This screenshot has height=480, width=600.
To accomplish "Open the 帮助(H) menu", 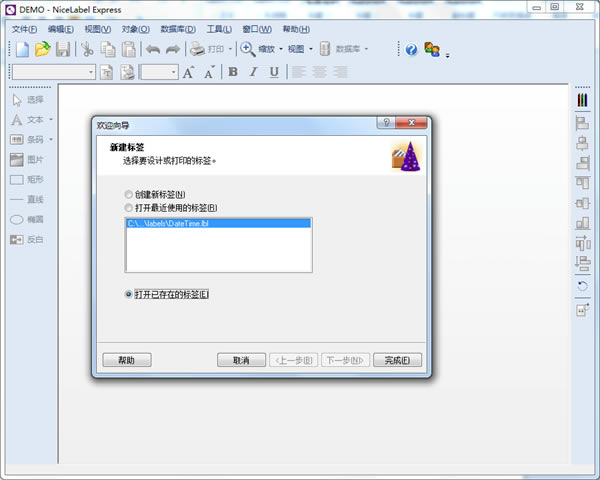I will pos(296,29).
